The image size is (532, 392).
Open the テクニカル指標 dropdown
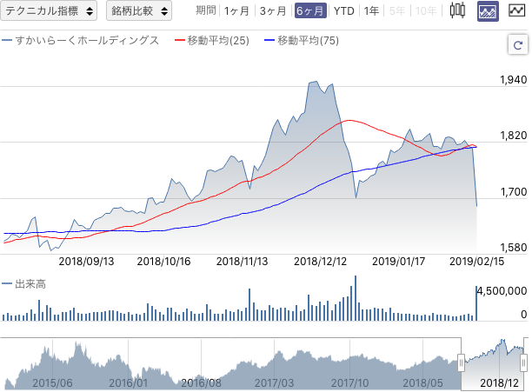49,10
